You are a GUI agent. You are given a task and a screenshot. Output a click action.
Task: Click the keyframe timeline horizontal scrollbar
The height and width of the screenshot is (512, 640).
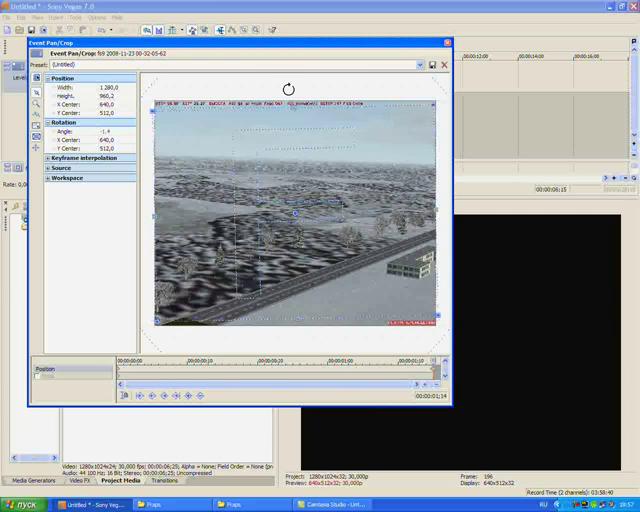tap(269, 385)
